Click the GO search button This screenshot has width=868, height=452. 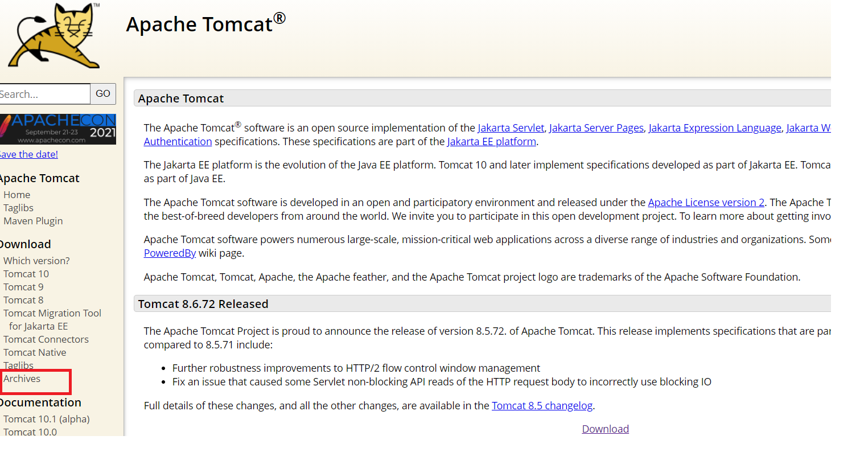coord(102,93)
